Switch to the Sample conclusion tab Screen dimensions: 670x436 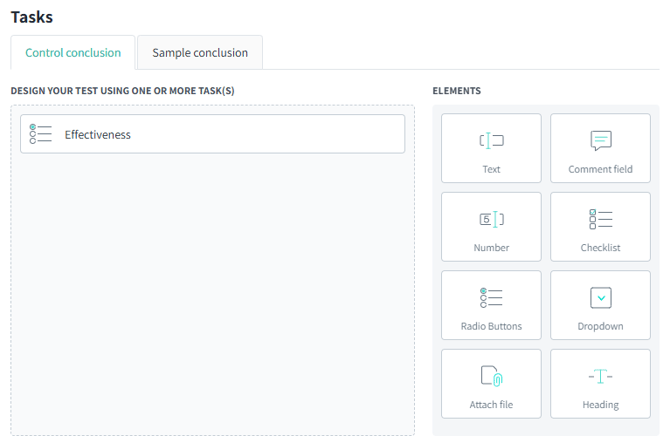[x=200, y=53]
